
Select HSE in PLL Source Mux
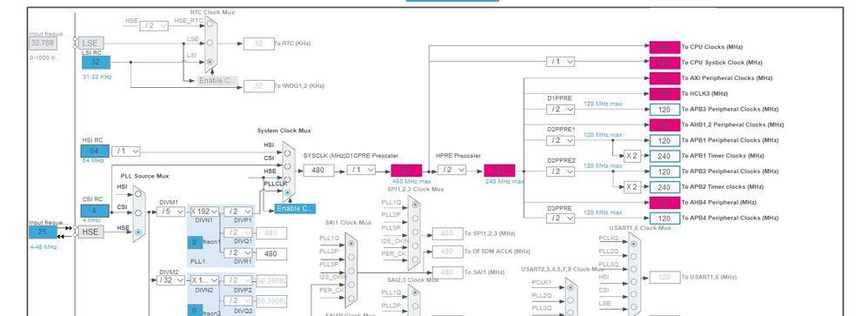click(138, 232)
